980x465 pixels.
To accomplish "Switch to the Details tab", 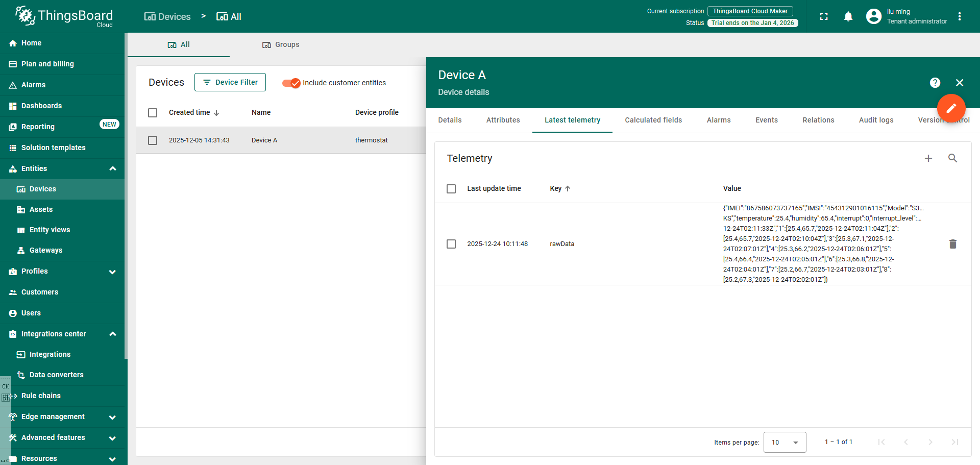I will coord(450,120).
